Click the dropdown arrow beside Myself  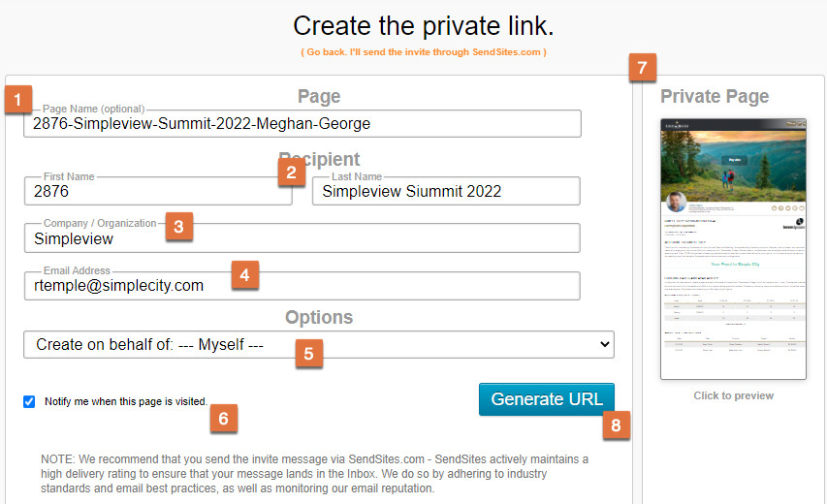[x=604, y=345]
